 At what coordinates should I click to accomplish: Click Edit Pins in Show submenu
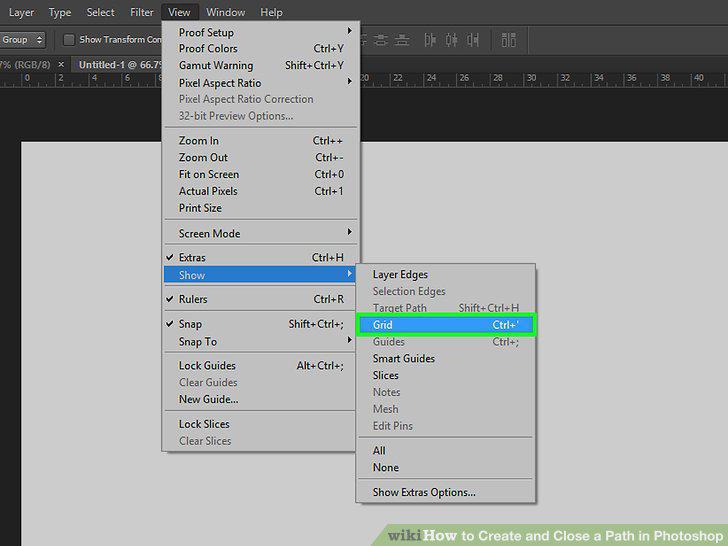point(446,425)
